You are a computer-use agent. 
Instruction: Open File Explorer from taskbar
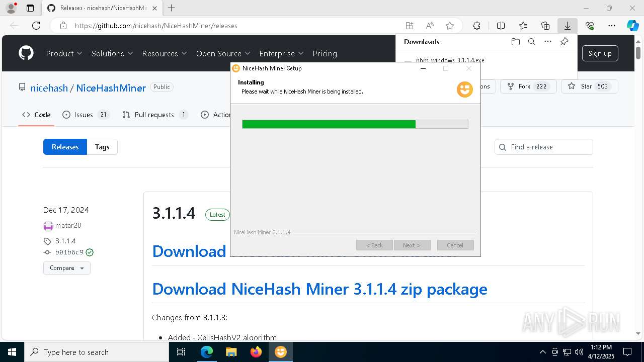coord(231,352)
